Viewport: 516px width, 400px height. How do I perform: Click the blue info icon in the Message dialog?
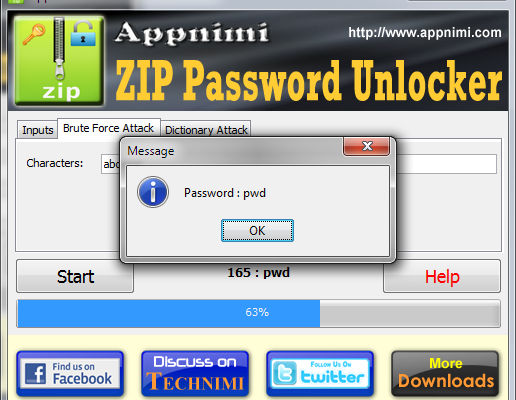coord(153,192)
